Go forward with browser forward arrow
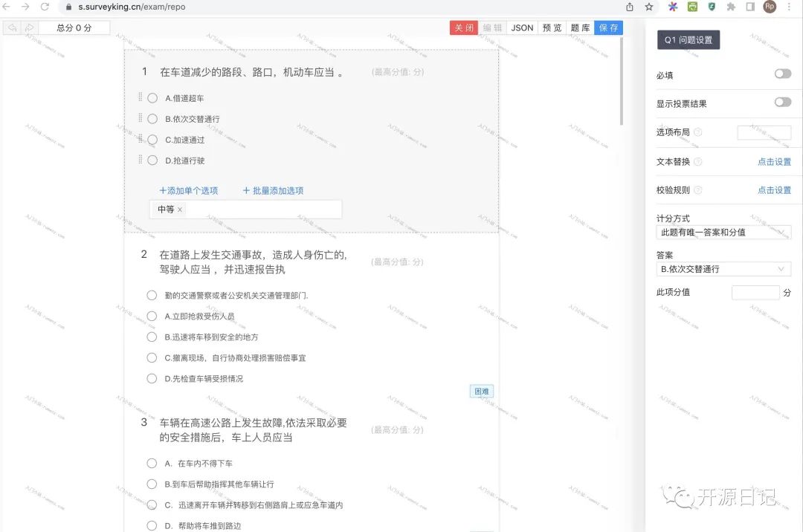The width and height of the screenshot is (803, 532). click(25, 7)
